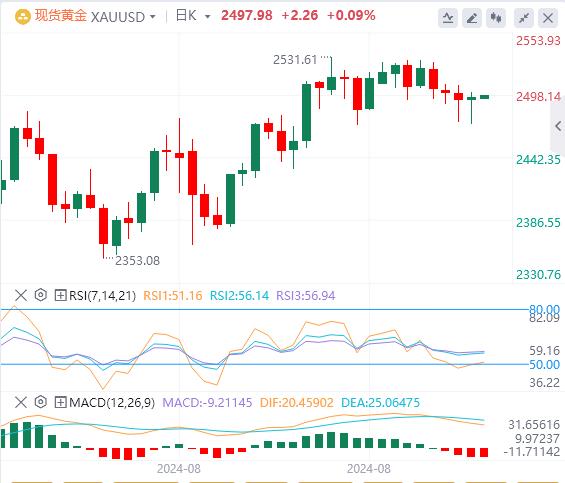Click the +2.26 price change
Screen dimensions: 565x483
(x=300, y=15)
